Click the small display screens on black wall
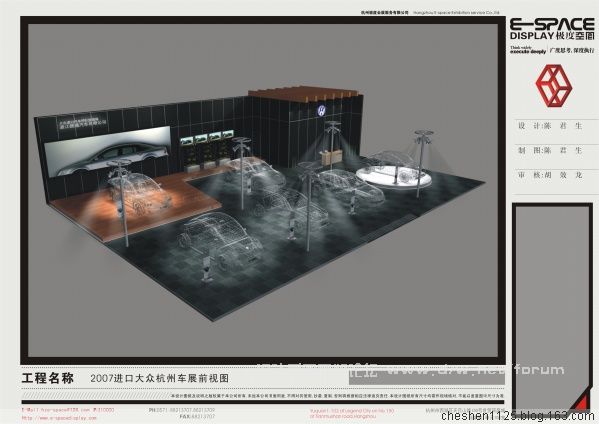 207,137
